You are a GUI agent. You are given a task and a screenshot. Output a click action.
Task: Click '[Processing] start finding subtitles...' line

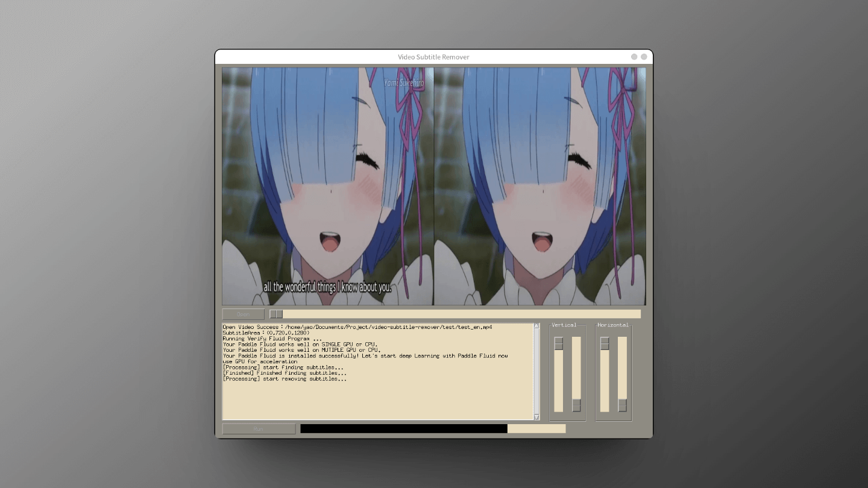point(283,368)
